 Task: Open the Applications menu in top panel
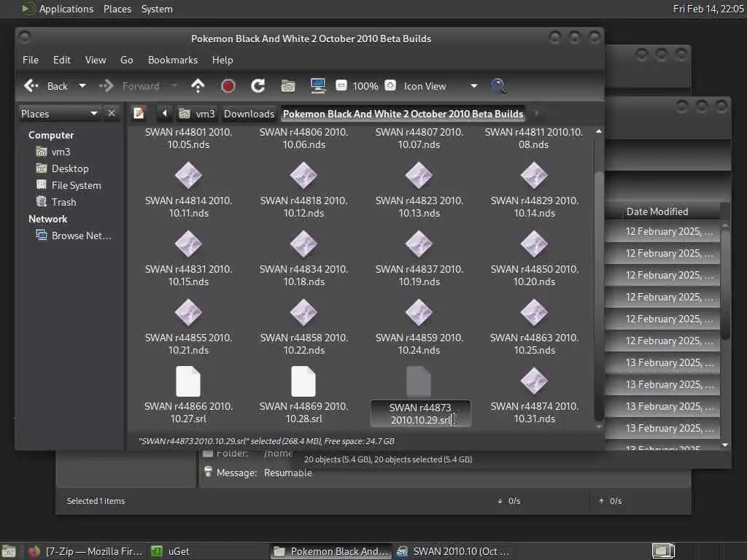click(x=57, y=9)
